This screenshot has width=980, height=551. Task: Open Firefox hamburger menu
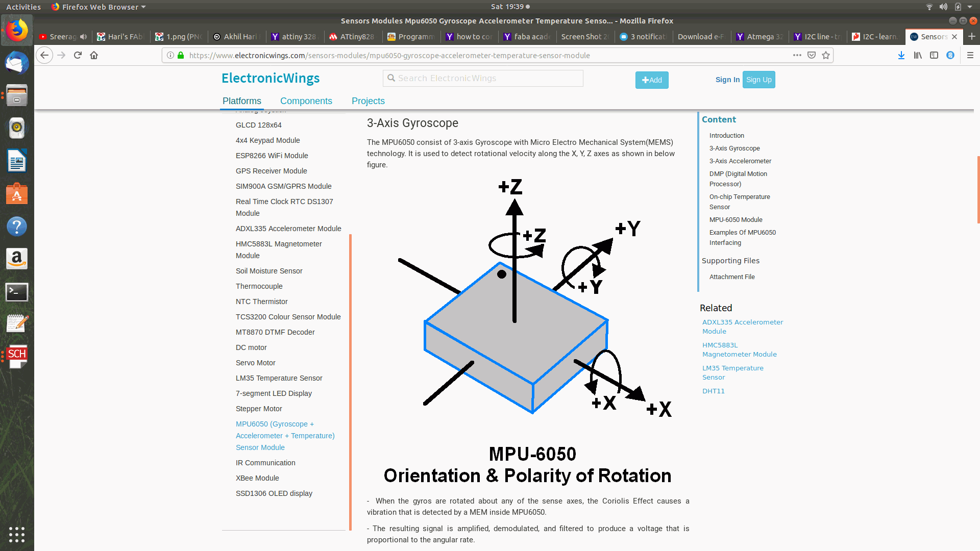[970, 55]
